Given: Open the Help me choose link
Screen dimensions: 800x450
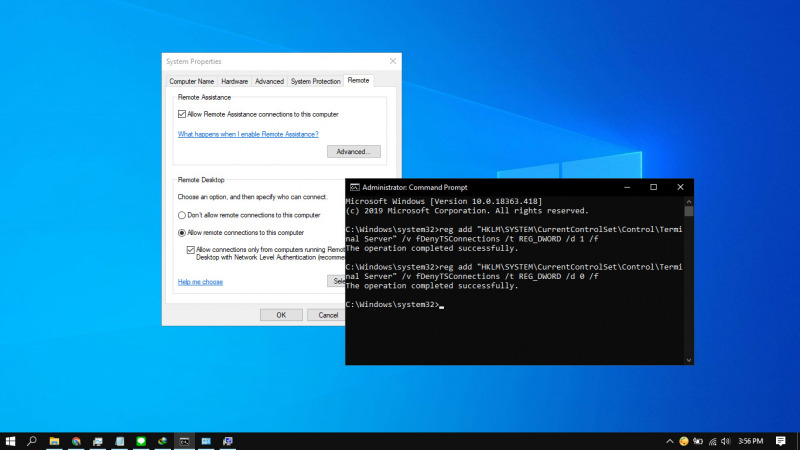Looking at the screenshot, I should tap(200, 282).
